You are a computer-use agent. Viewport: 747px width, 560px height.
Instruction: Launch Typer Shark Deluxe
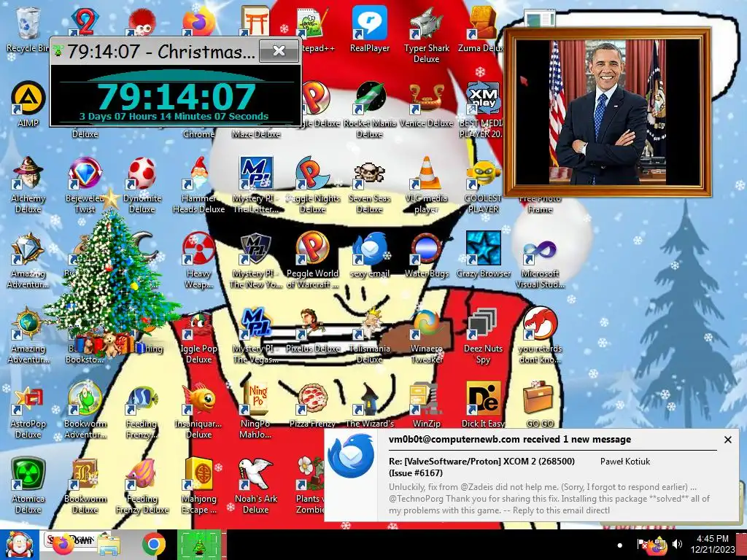pyautogui.click(x=426, y=36)
